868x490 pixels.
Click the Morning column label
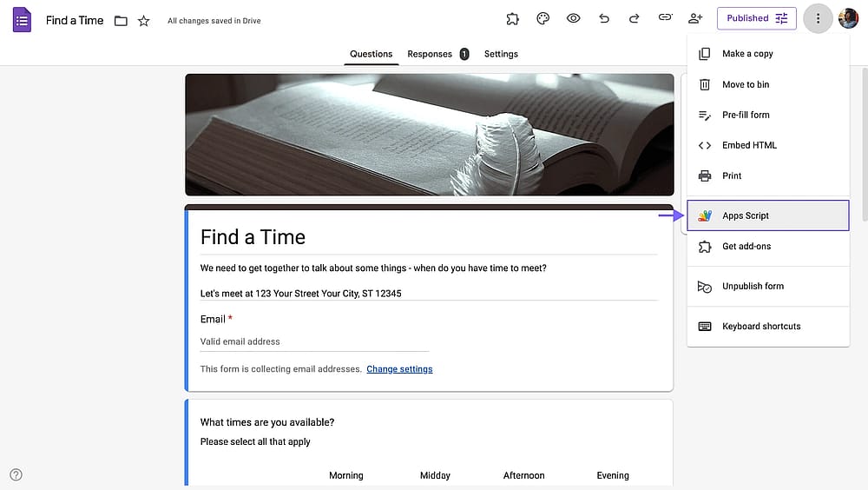click(346, 475)
